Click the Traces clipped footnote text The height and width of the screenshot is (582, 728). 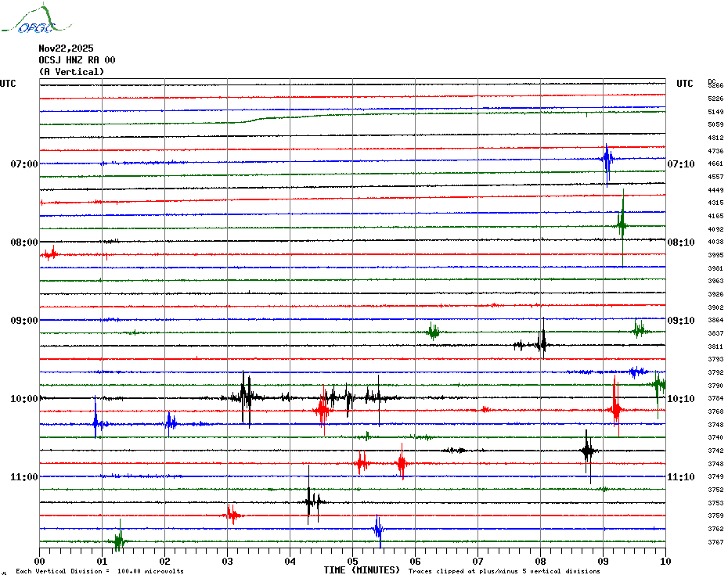click(x=504, y=571)
